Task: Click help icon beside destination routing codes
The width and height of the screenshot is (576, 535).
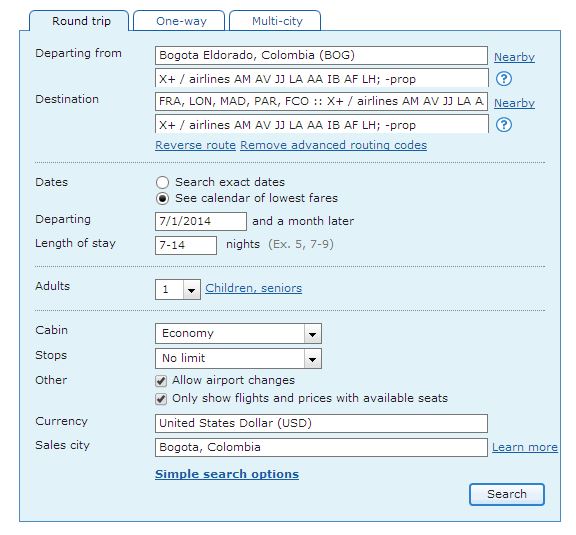Action: [x=504, y=125]
